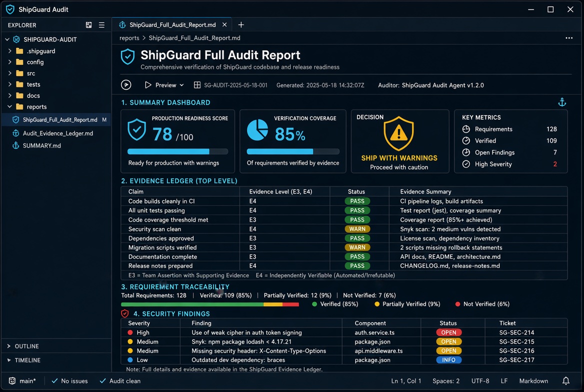Click the Requirements metric clock icon
584x392 pixels.
point(466,129)
